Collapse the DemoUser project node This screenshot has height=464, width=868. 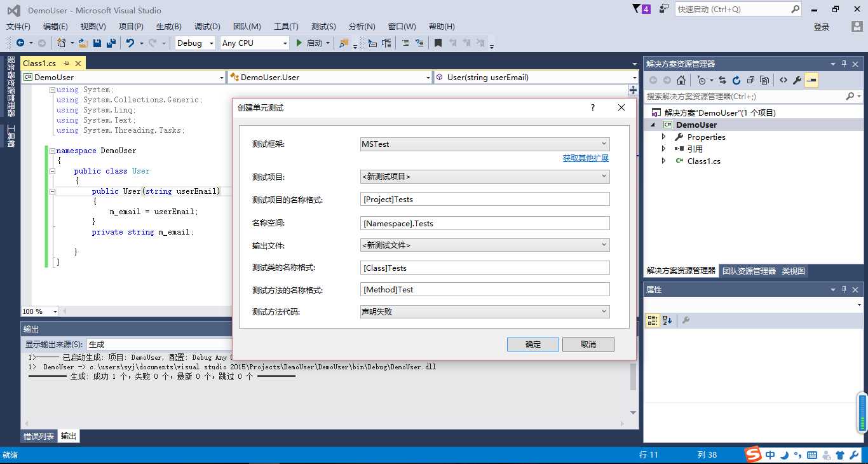pyautogui.click(x=653, y=125)
